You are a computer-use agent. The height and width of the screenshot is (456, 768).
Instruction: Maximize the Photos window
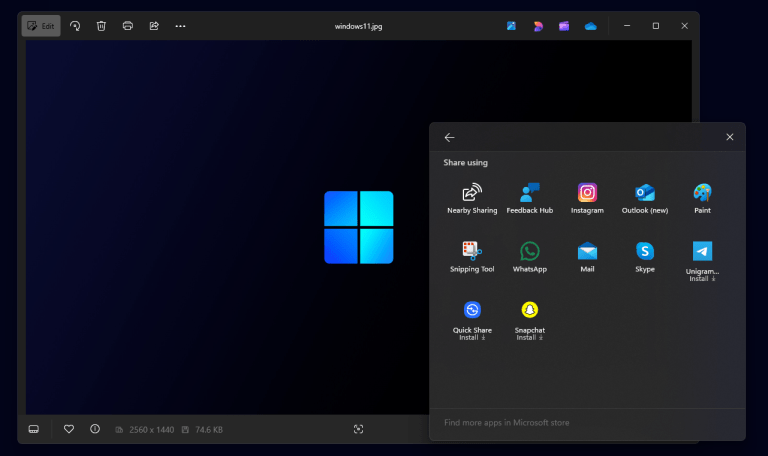pyautogui.click(x=656, y=26)
